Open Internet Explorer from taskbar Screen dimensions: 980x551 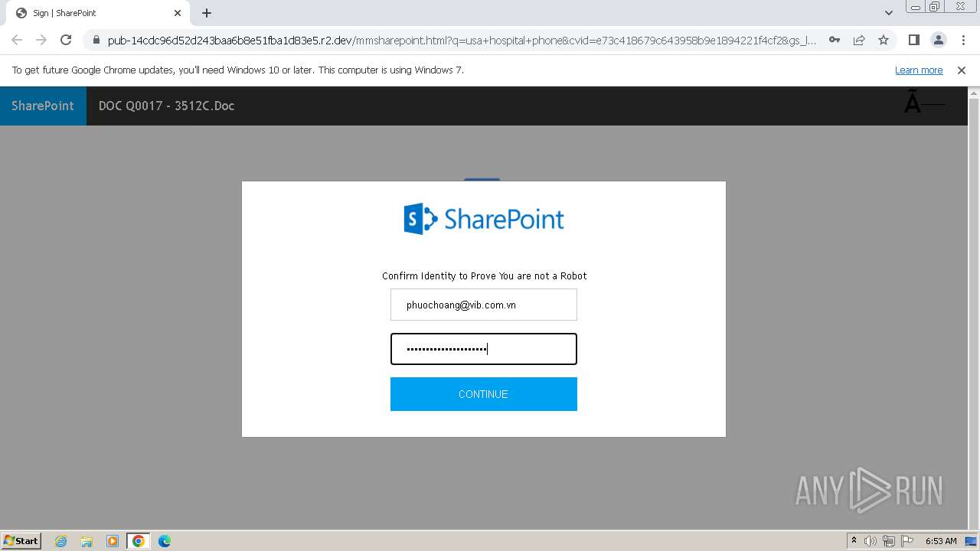click(61, 541)
